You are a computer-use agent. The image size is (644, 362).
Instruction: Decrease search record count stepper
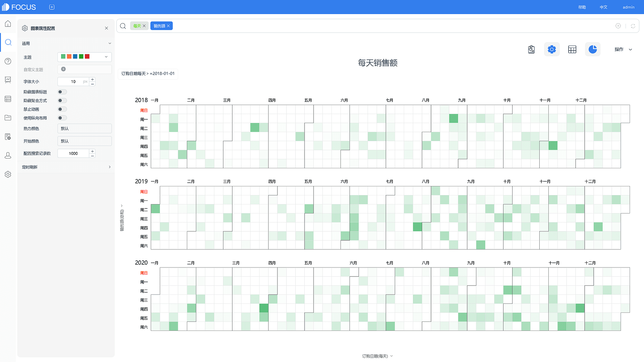point(93,156)
